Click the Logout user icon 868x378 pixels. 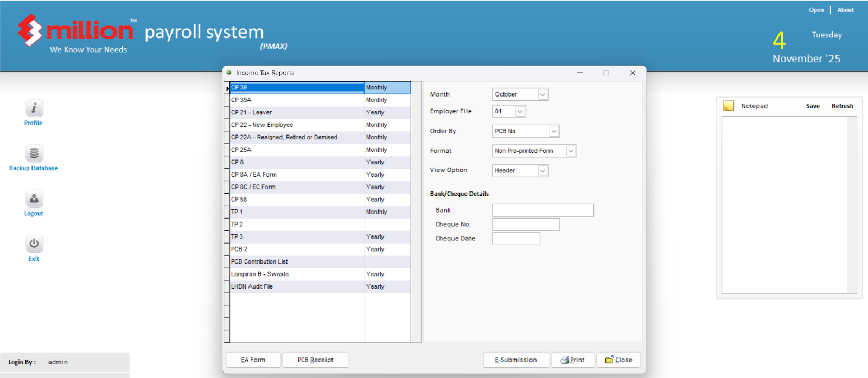(x=34, y=199)
